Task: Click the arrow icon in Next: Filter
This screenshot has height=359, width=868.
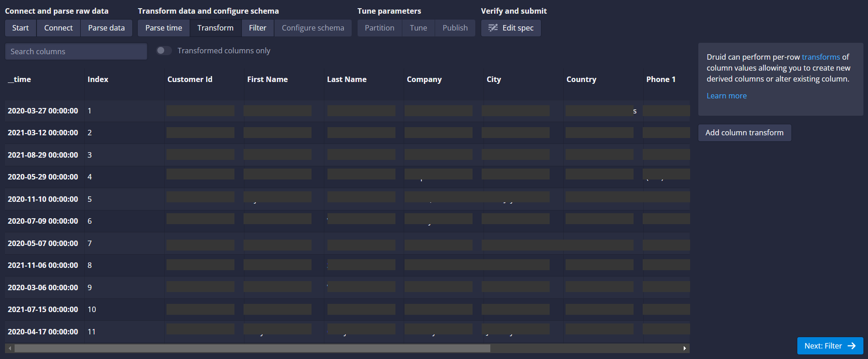Action: click(x=852, y=346)
